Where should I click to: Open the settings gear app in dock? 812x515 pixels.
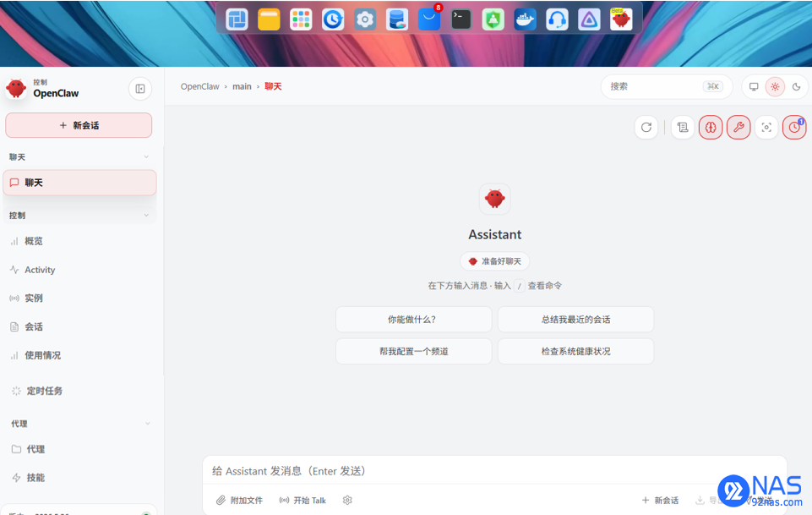365,19
